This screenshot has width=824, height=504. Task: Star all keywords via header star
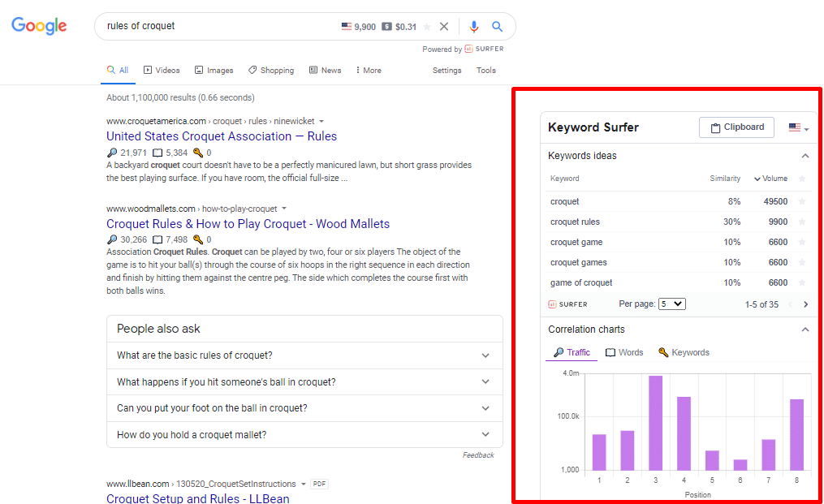point(802,179)
